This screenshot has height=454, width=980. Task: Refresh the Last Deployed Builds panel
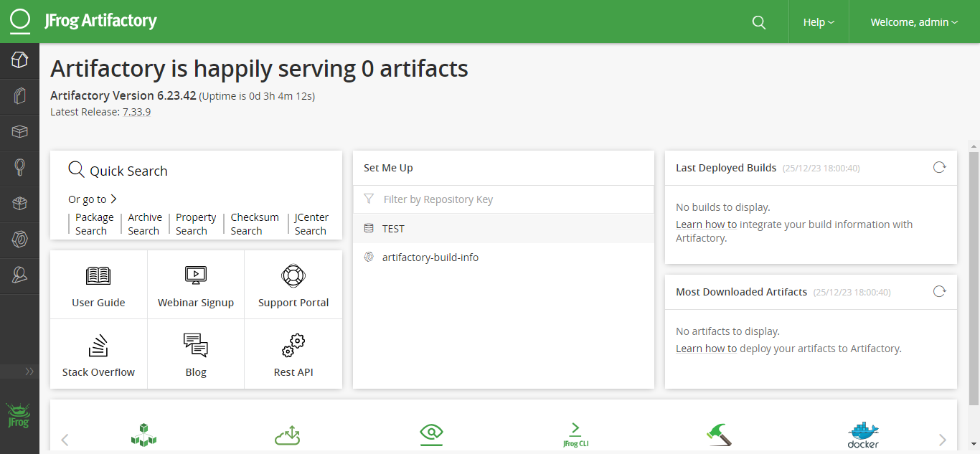939,168
